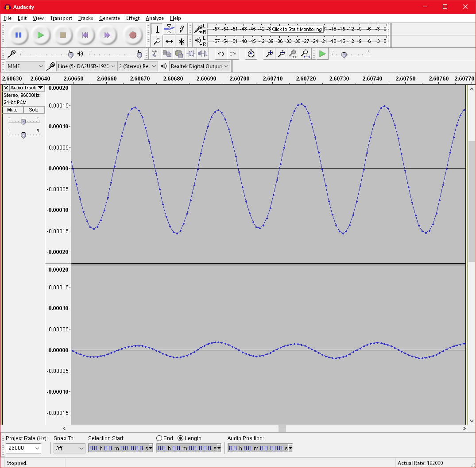Click the Play-at-speed green button

tap(322, 54)
